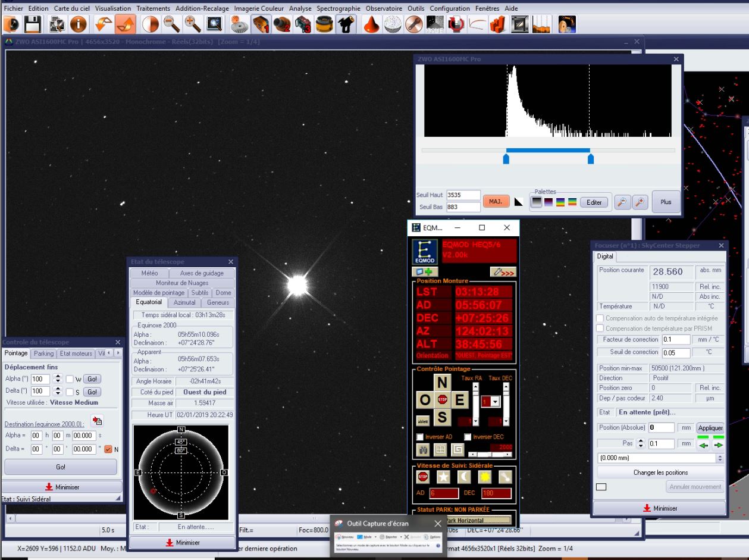Image resolution: width=749 pixels, height=560 pixels.
Task: Check integrated auto temperature compensation option
Action: [x=601, y=318]
